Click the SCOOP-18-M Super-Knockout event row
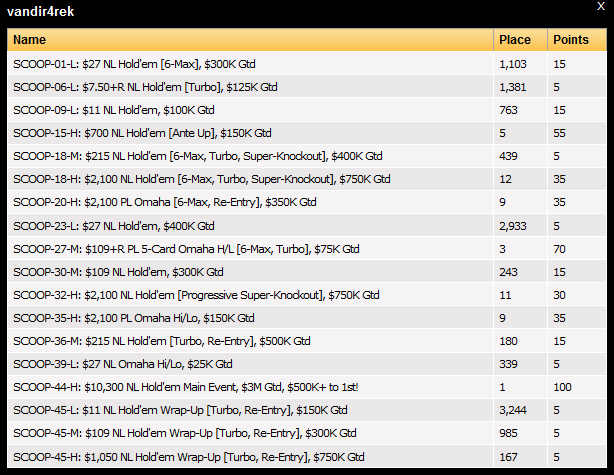Image resolution: width=614 pixels, height=475 pixels. [307, 156]
